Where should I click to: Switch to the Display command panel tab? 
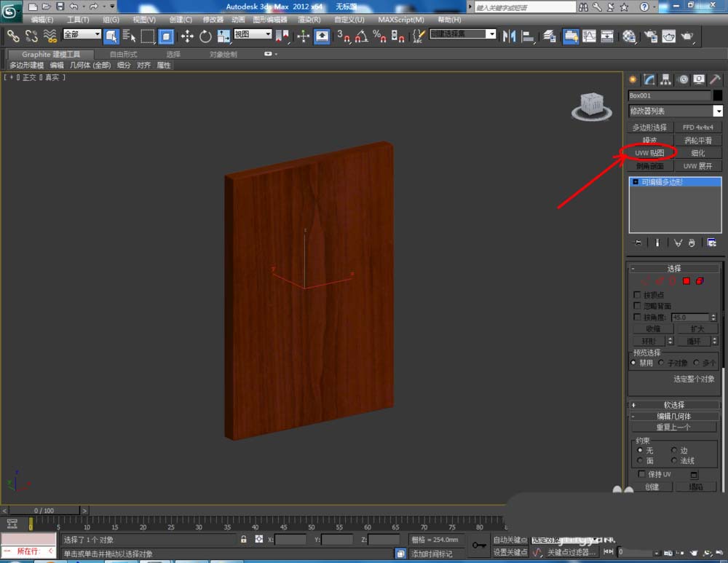click(699, 79)
